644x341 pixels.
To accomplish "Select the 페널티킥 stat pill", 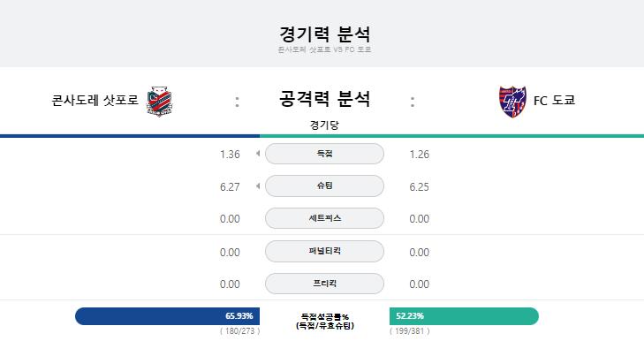I will click(324, 251).
